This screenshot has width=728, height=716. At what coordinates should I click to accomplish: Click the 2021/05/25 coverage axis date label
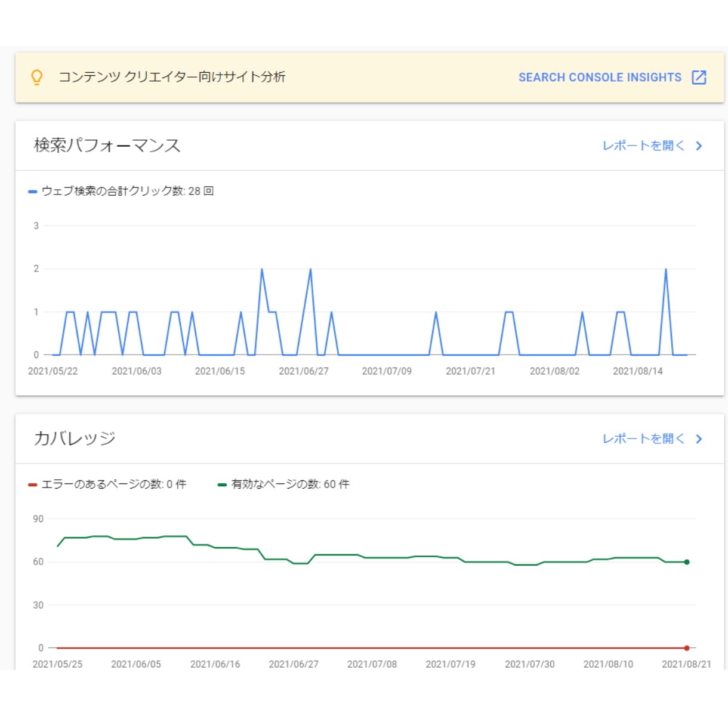[57, 664]
